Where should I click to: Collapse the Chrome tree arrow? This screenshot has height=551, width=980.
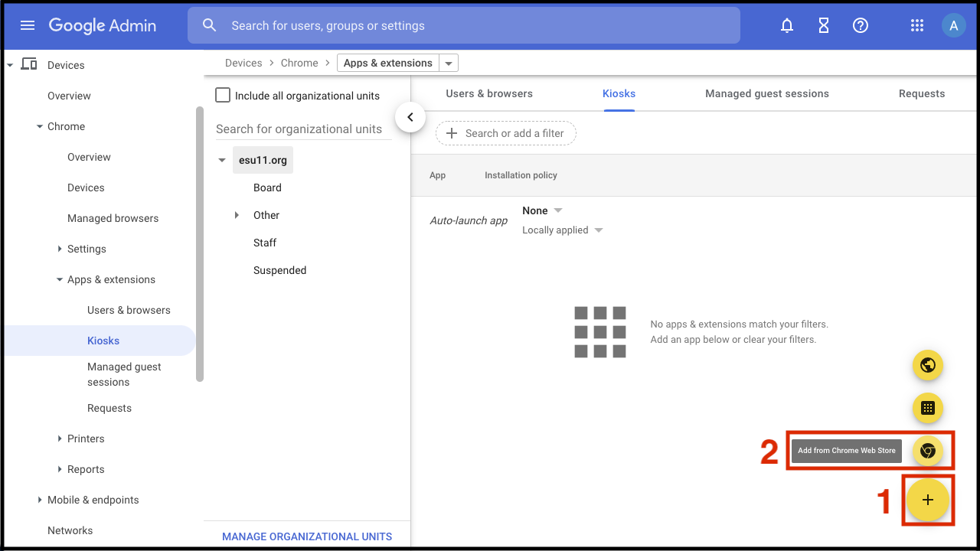(x=40, y=126)
